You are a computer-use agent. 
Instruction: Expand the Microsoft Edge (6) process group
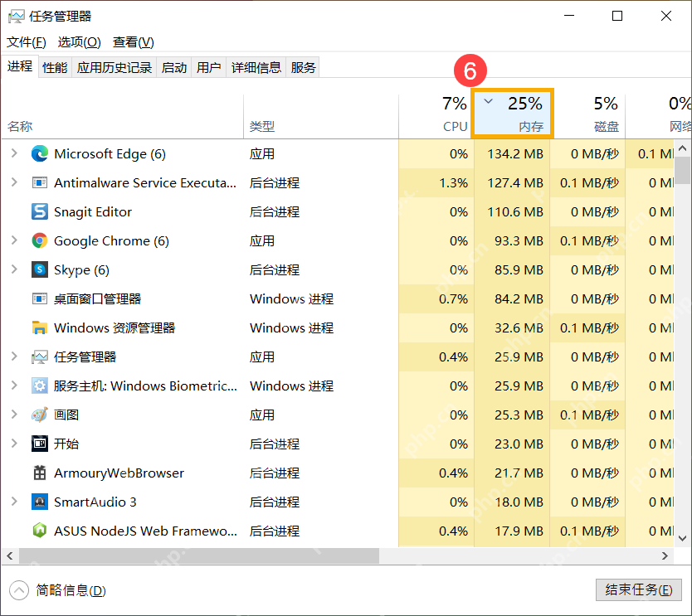coord(14,153)
